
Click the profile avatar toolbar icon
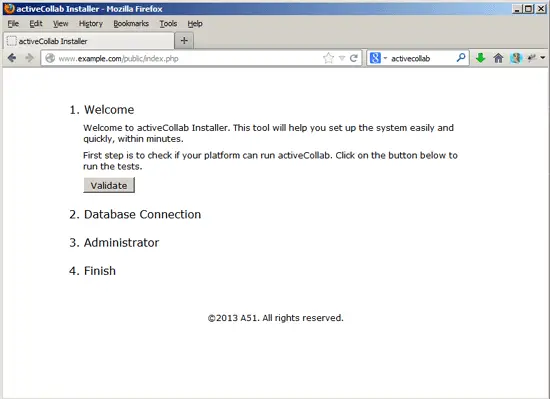click(x=516, y=58)
